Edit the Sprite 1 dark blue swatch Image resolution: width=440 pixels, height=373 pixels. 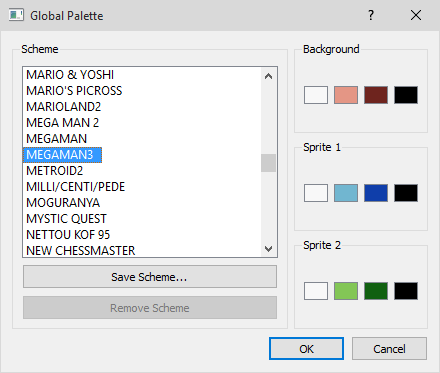coord(376,193)
